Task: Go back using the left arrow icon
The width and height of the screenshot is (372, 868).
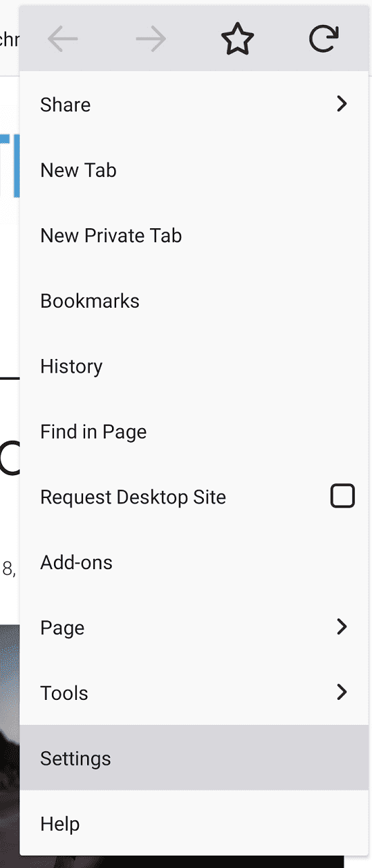Action: (x=63, y=39)
